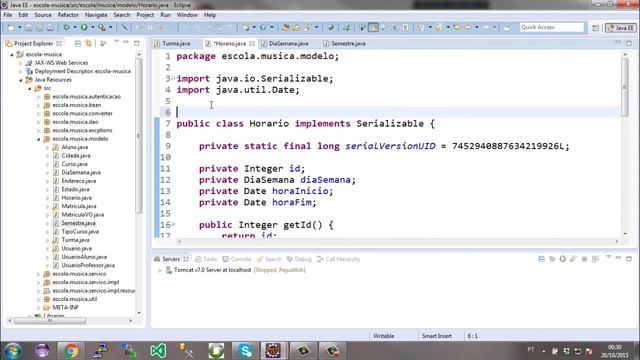Viewport: 640px width, 360px height.
Task: Select UsuarioProfessor.java in Project Explorer
Action: 88,265
